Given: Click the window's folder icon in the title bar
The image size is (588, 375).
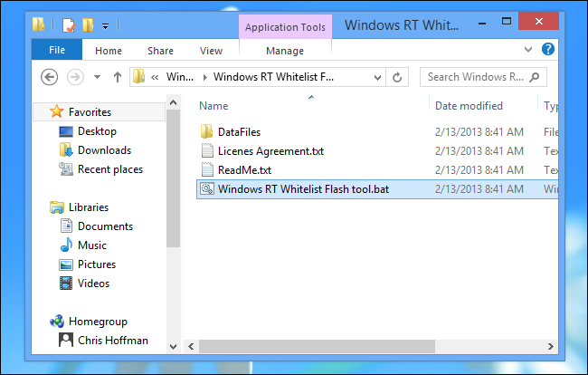Looking at the screenshot, I should (x=38, y=24).
